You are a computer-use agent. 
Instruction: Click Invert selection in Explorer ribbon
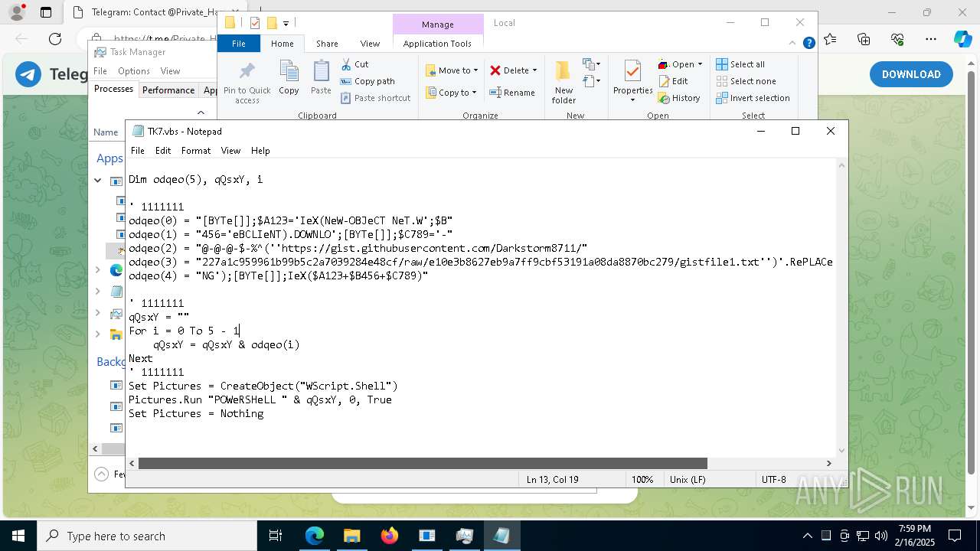753,98
